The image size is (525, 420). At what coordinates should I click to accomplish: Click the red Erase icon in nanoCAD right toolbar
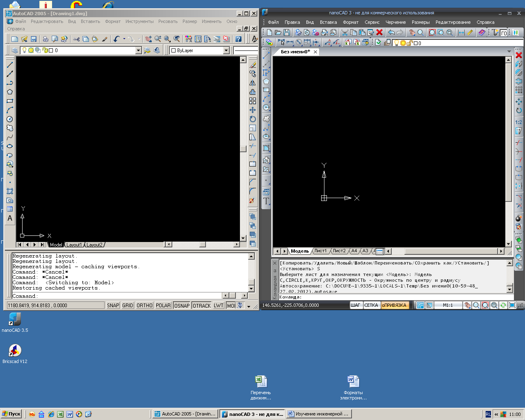[519, 55]
